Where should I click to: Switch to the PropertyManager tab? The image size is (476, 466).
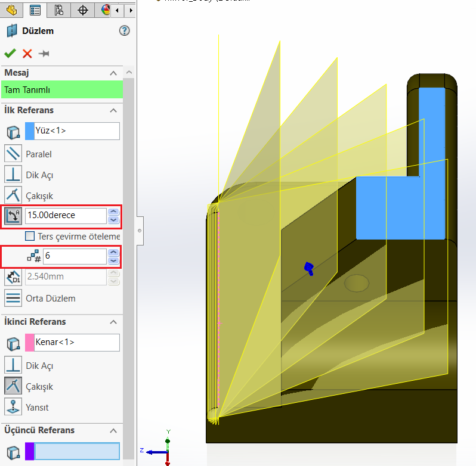point(35,10)
